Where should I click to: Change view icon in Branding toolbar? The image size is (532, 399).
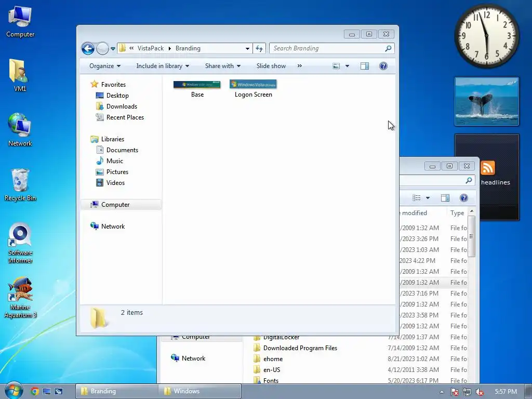tap(336, 66)
